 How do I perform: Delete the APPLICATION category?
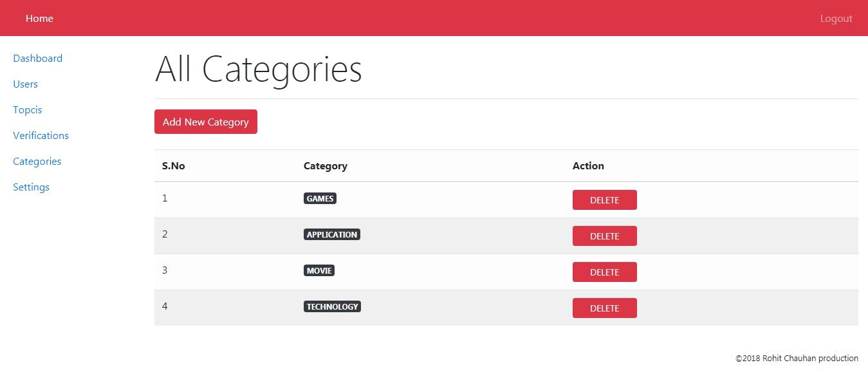coord(604,236)
